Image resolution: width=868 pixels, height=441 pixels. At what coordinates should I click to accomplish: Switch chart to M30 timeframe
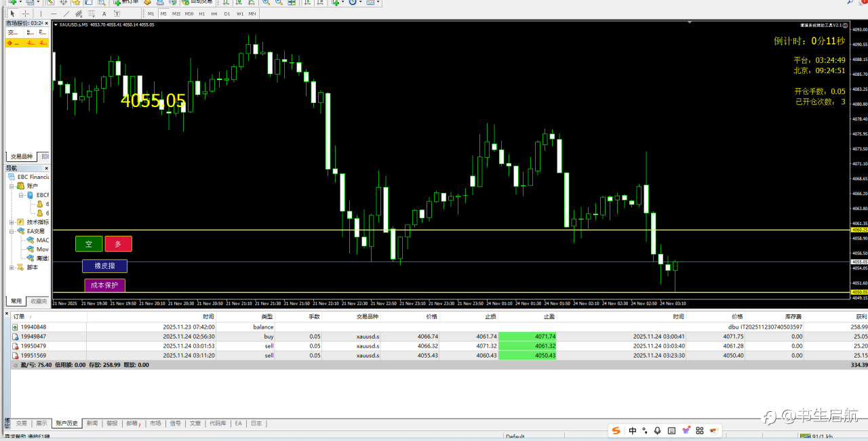click(189, 14)
